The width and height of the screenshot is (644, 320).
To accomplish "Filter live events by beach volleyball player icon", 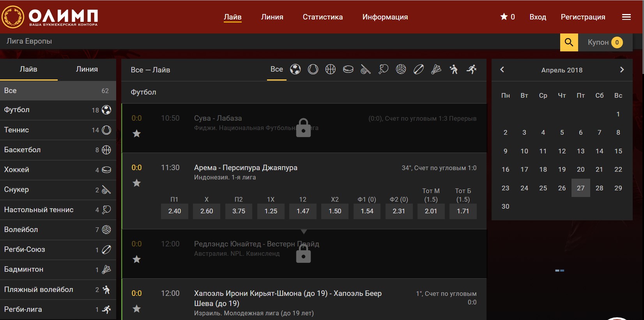I will pyautogui.click(x=454, y=69).
